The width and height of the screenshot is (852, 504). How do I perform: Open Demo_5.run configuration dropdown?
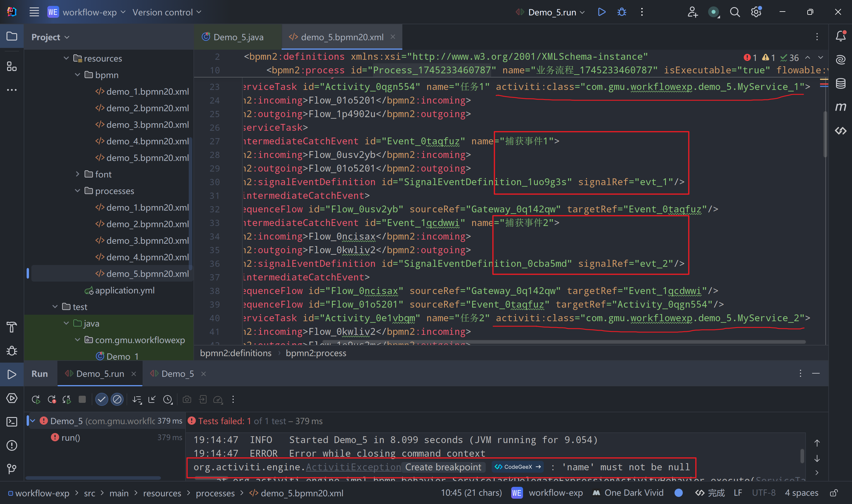coord(551,12)
